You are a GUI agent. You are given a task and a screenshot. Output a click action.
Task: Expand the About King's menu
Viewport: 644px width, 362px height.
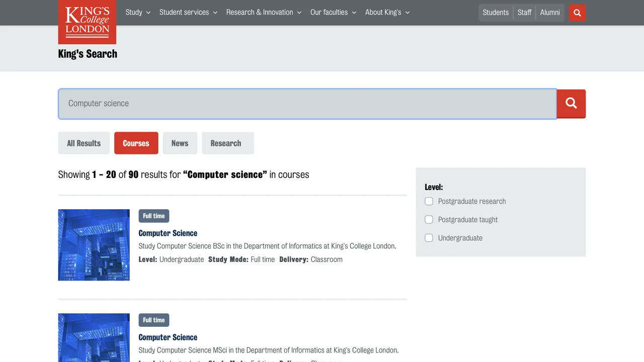coord(387,13)
